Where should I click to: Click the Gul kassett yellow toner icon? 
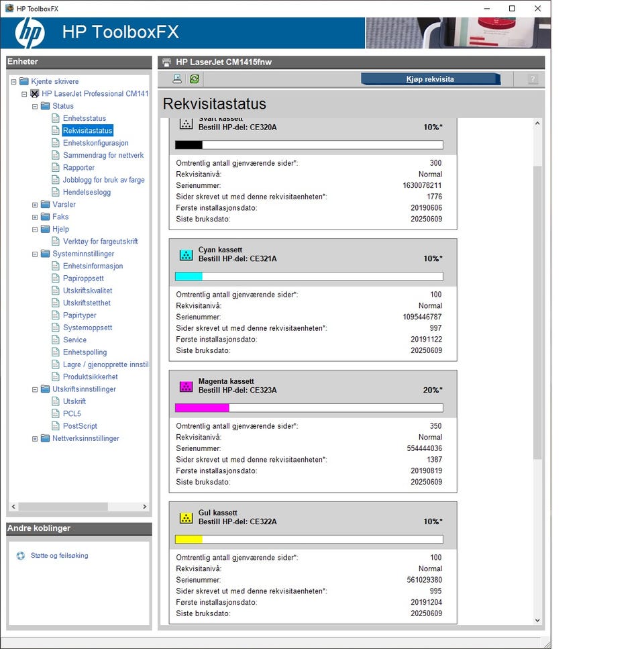click(186, 518)
